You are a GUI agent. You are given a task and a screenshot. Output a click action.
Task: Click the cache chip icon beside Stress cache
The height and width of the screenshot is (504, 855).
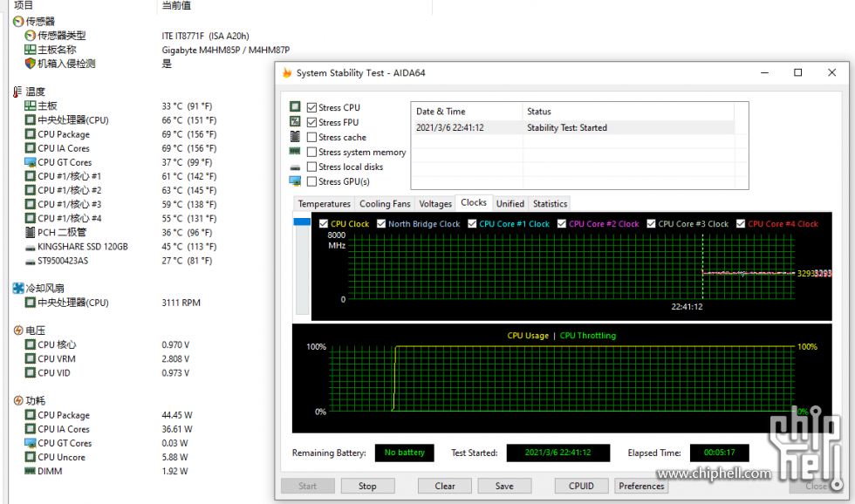295,136
